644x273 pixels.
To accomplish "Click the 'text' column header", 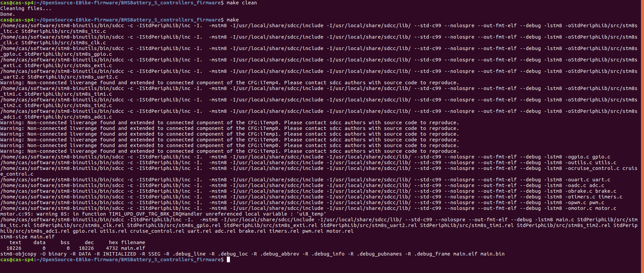I will point(15,242).
